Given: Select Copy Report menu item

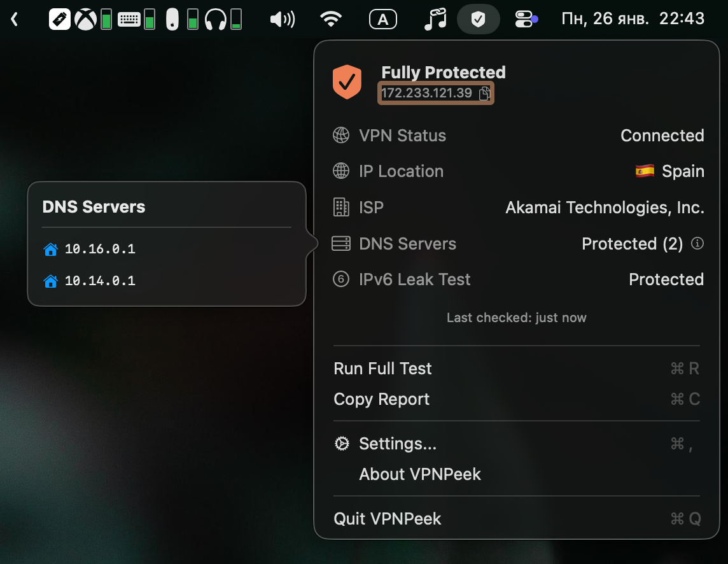Looking at the screenshot, I should (381, 399).
